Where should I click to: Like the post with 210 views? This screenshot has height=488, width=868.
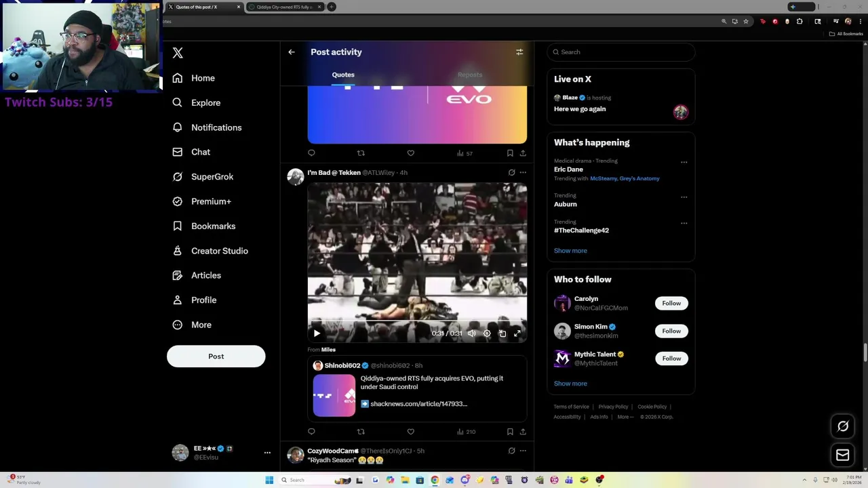click(410, 432)
